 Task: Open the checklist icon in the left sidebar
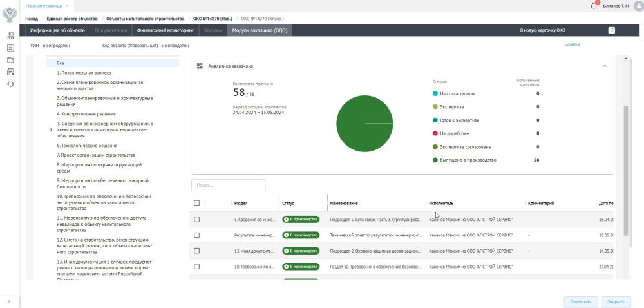click(x=11, y=48)
